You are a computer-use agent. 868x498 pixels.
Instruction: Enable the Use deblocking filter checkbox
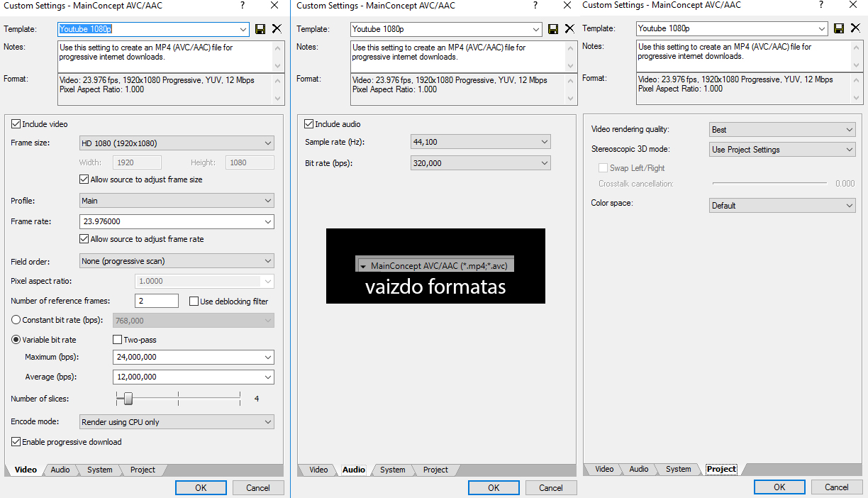pyautogui.click(x=194, y=301)
